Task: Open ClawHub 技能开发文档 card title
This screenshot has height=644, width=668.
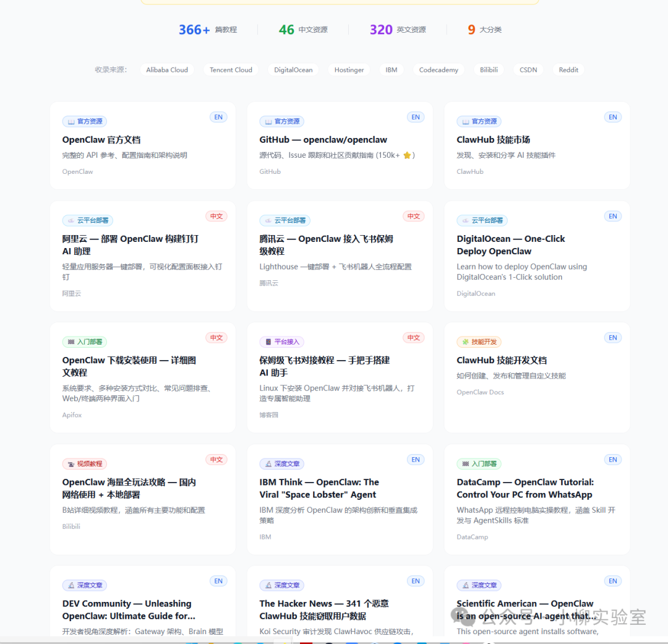Action: (x=502, y=360)
